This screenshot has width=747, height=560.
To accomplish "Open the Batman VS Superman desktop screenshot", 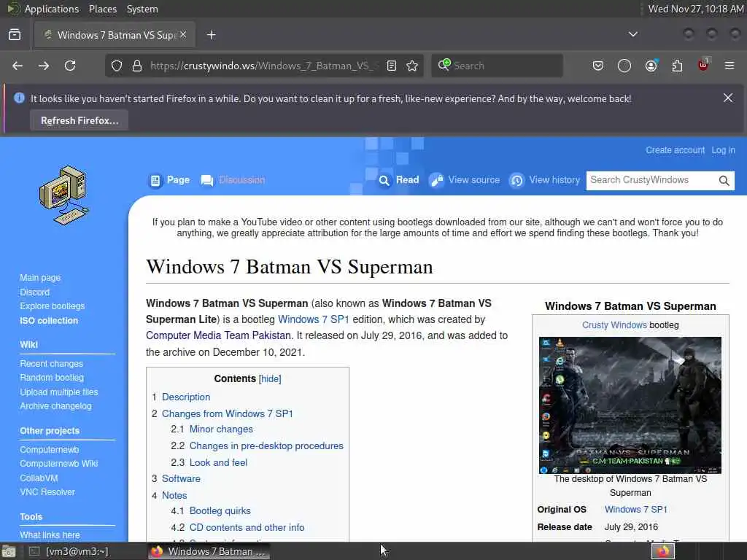I will click(x=630, y=405).
